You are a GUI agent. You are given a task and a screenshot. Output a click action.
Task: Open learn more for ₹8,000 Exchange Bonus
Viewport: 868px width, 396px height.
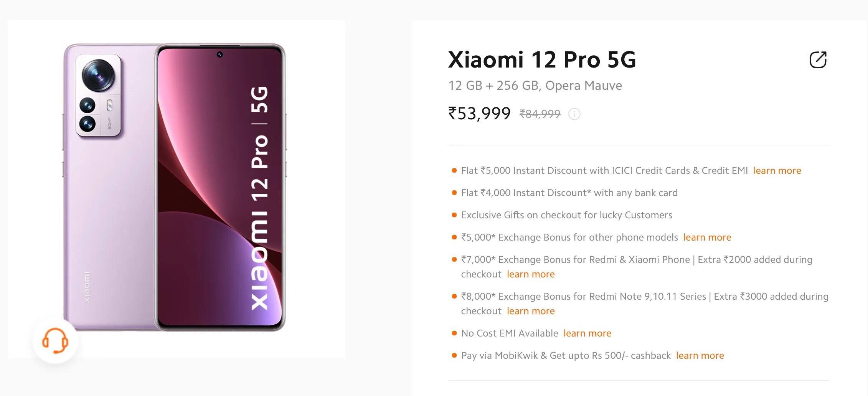pos(530,311)
